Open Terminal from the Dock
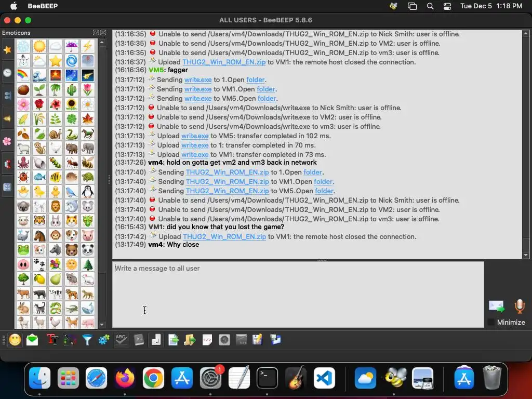 point(267,378)
